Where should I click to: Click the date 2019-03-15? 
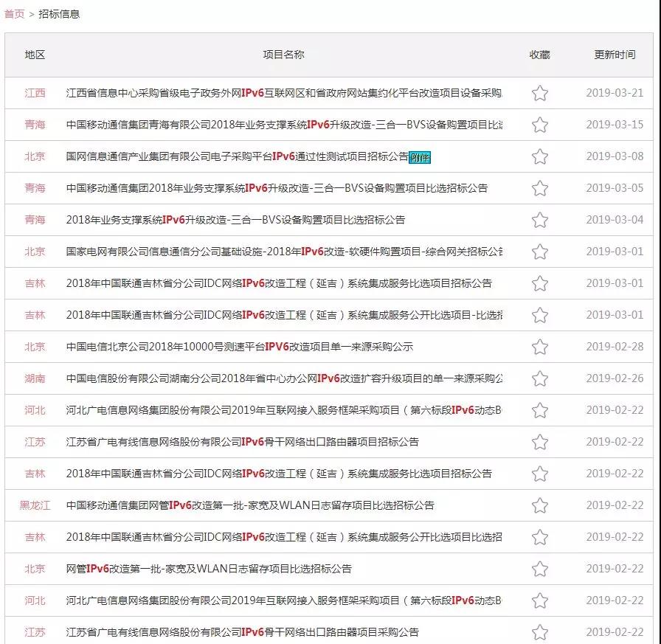click(615, 125)
